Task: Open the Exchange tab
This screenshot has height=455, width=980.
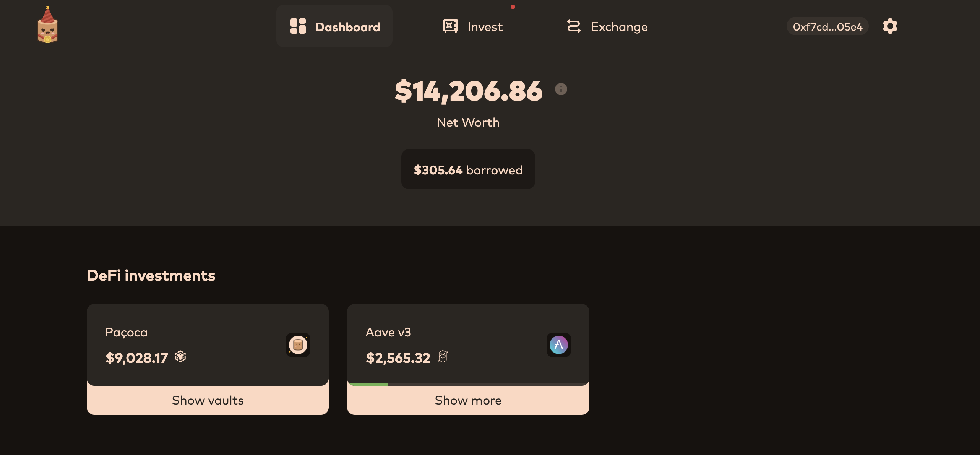Action: (607, 26)
